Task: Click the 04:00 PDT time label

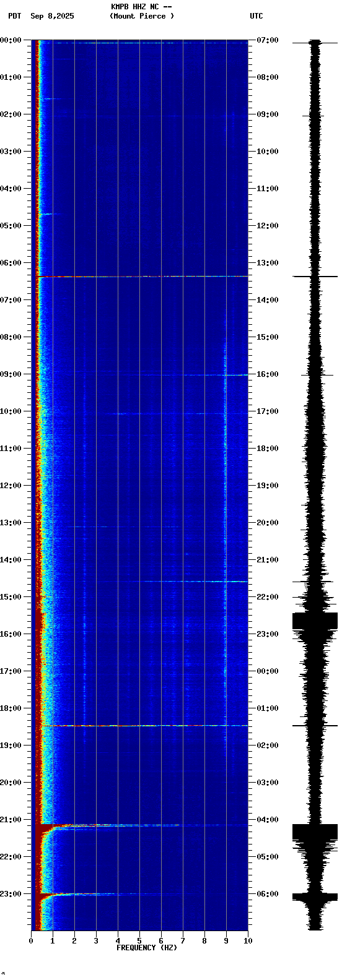Action: coord(11,189)
